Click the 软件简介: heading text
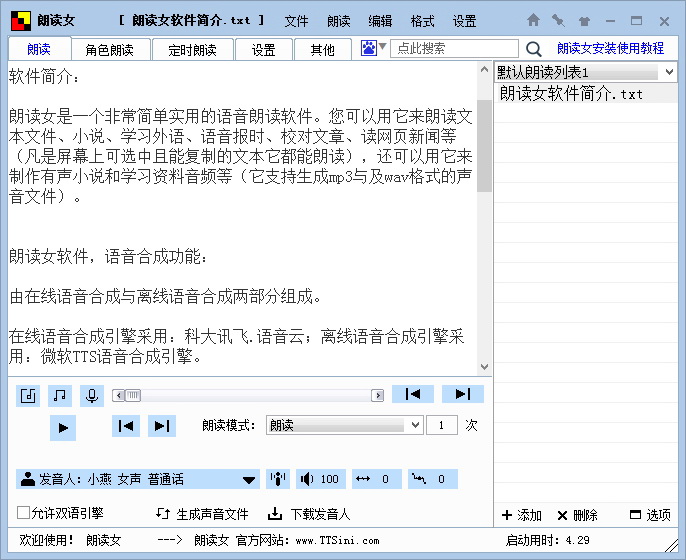The height and width of the screenshot is (560, 686). [44, 77]
